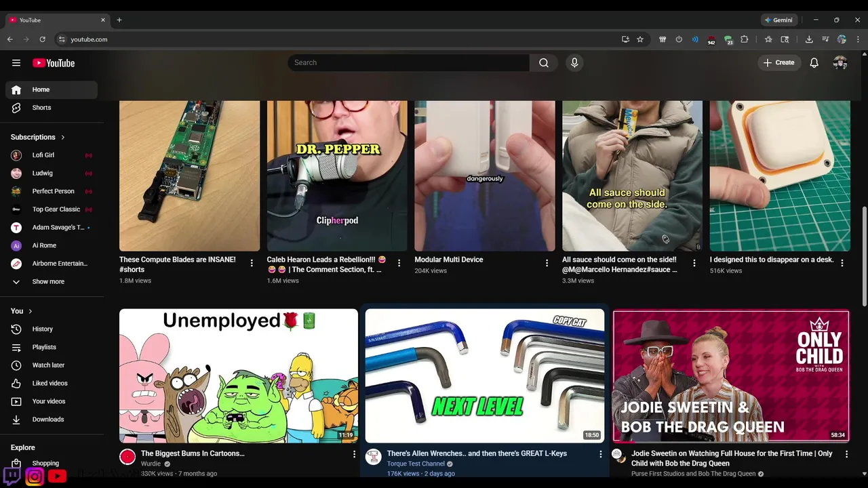Open the Wurdie channel link
Screen dimensions: 868x488
click(x=151, y=464)
